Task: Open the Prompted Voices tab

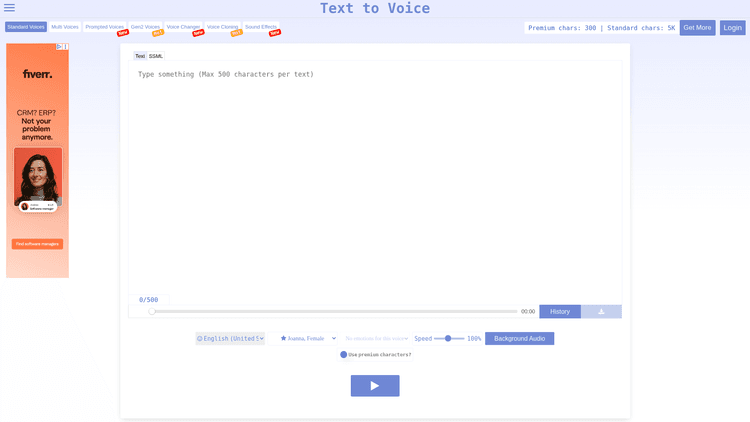Action: point(104,27)
